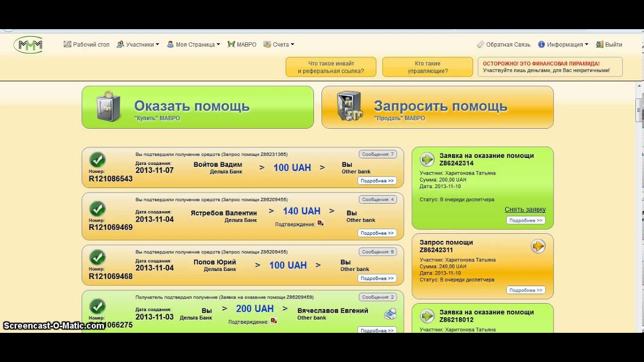Click green checkmark of the 200 UAH order
This screenshot has width=644, height=362.
(x=98, y=306)
